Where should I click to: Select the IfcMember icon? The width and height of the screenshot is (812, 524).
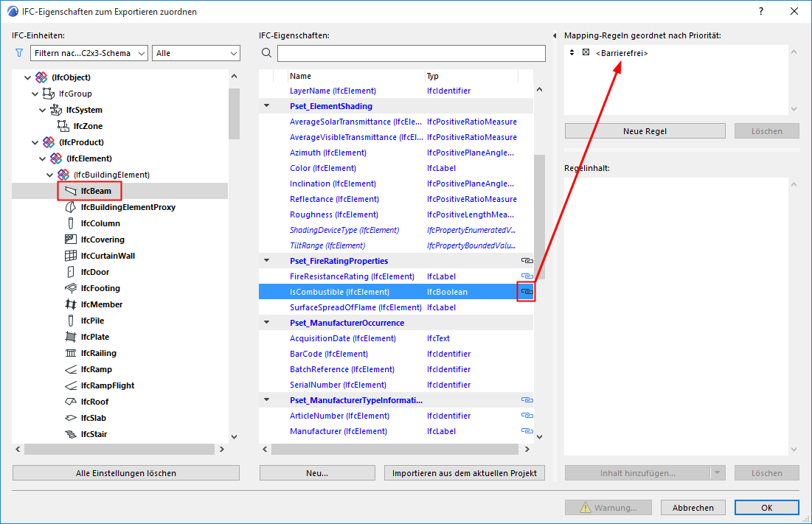70,304
